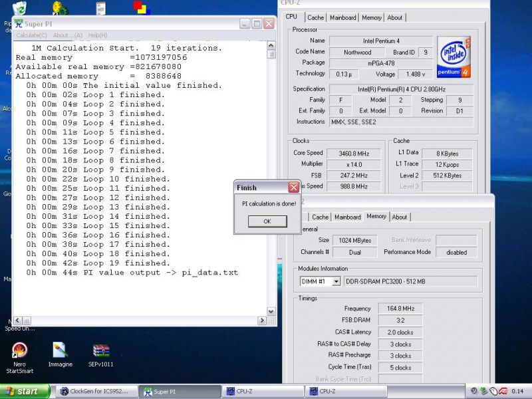Click FSB:DRAM ratio value 3:2
This screenshot has width=532, height=399.
400,321
